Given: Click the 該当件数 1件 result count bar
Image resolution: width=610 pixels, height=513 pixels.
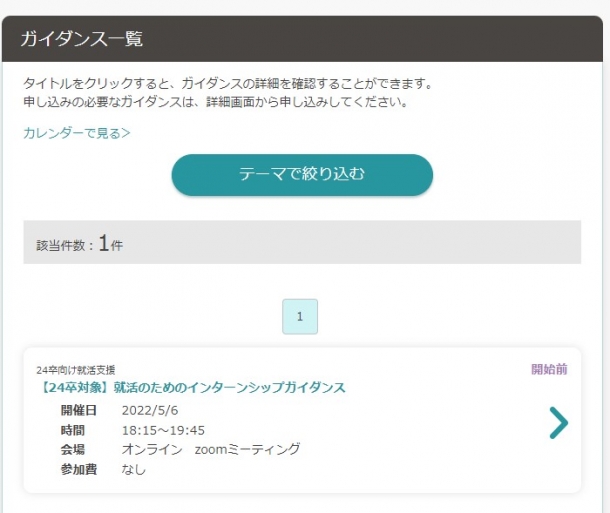Looking at the screenshot, I should (x=302, y=242).
